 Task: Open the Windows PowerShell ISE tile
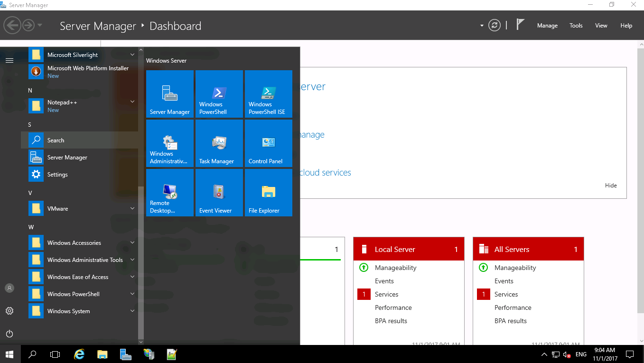(x=268, y=94)
